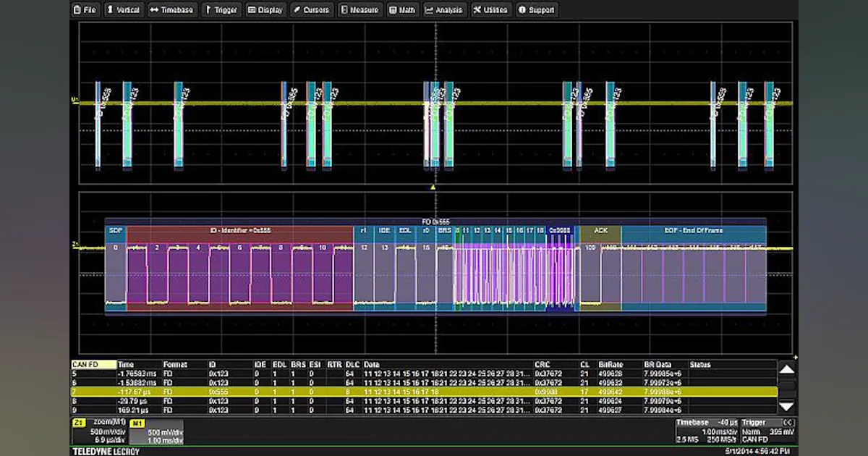
Task: Click the date and time readout
Action: click(x=757, y=451)
